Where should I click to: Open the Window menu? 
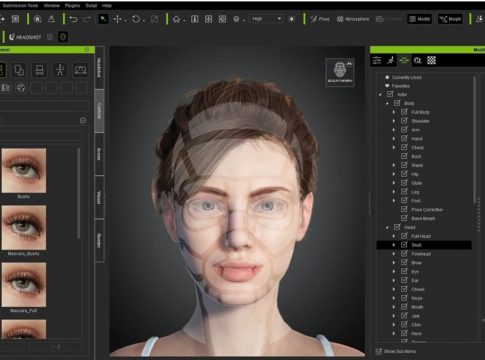[x=52, y=6]
